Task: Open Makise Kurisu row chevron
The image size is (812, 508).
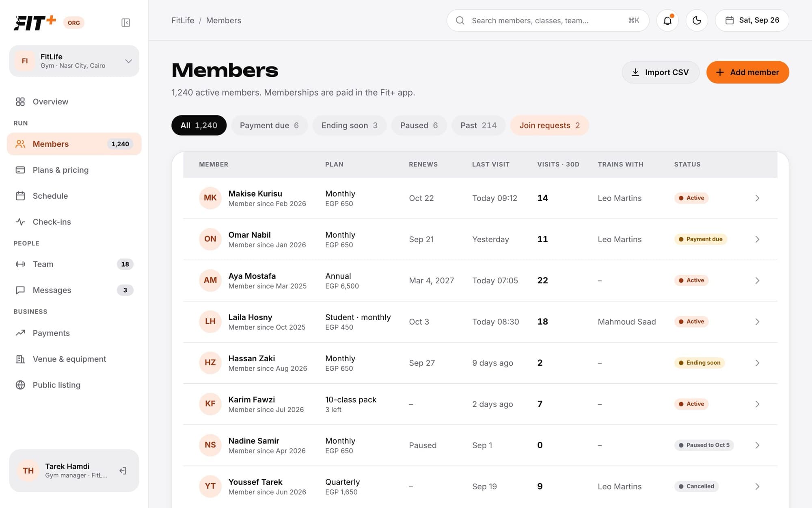Action: click(x=757, y=198)
